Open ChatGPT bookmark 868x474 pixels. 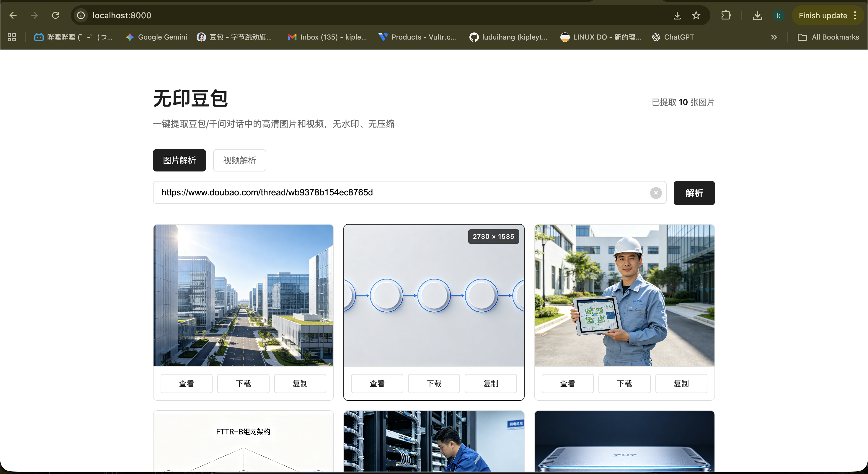pos(673,37)
